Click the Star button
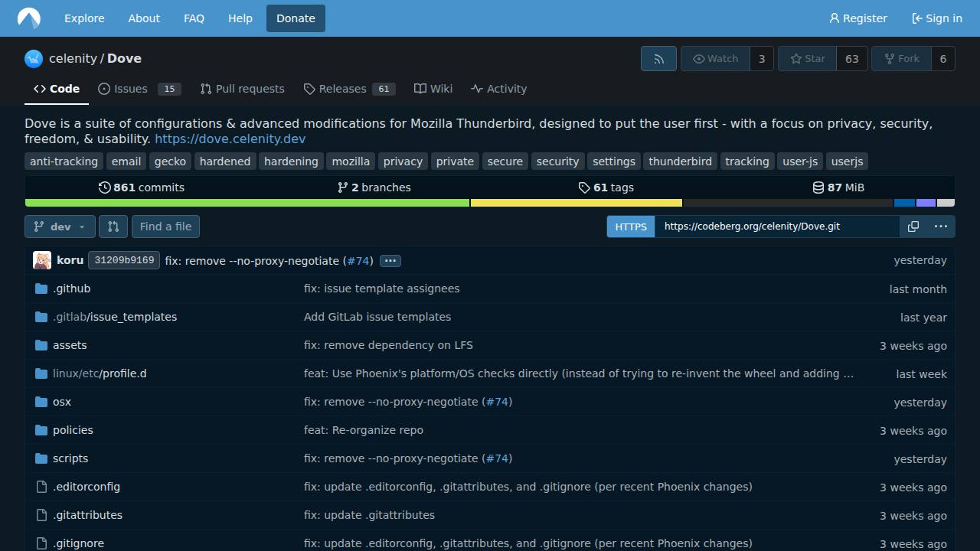This screenshot has height=551, width=980. click(808, 59)
